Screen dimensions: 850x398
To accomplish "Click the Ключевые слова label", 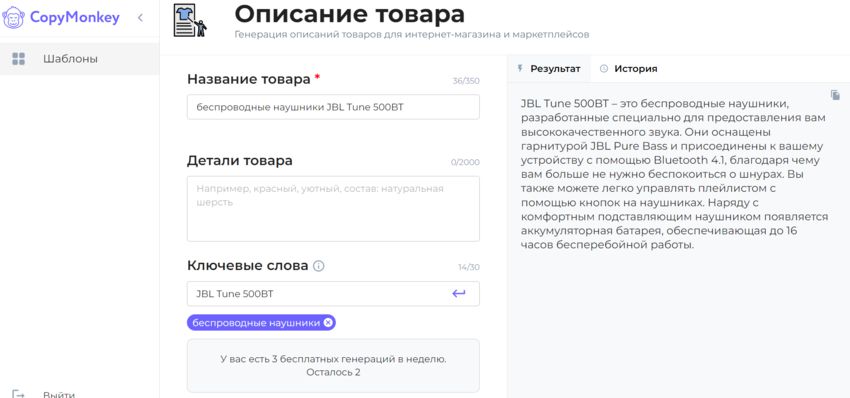I will [248, 266].
